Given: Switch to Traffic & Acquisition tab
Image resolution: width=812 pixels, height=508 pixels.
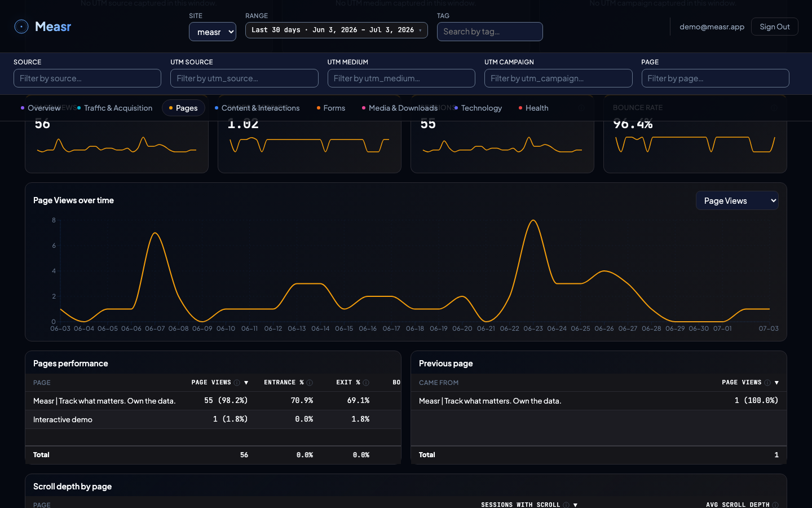Looking at the screenshot, I should [115, 108].
